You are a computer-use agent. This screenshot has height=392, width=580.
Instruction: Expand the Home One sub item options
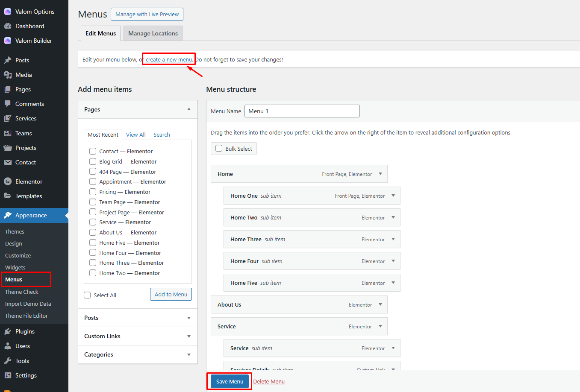393,196
